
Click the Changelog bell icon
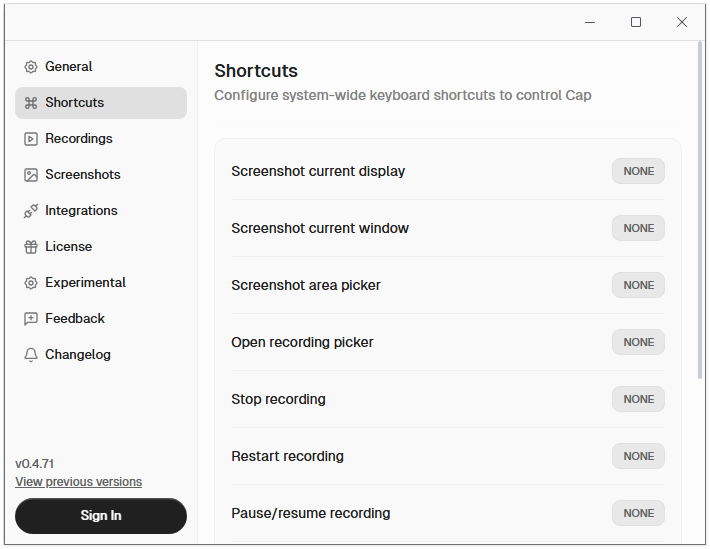[x=31, y=355]
